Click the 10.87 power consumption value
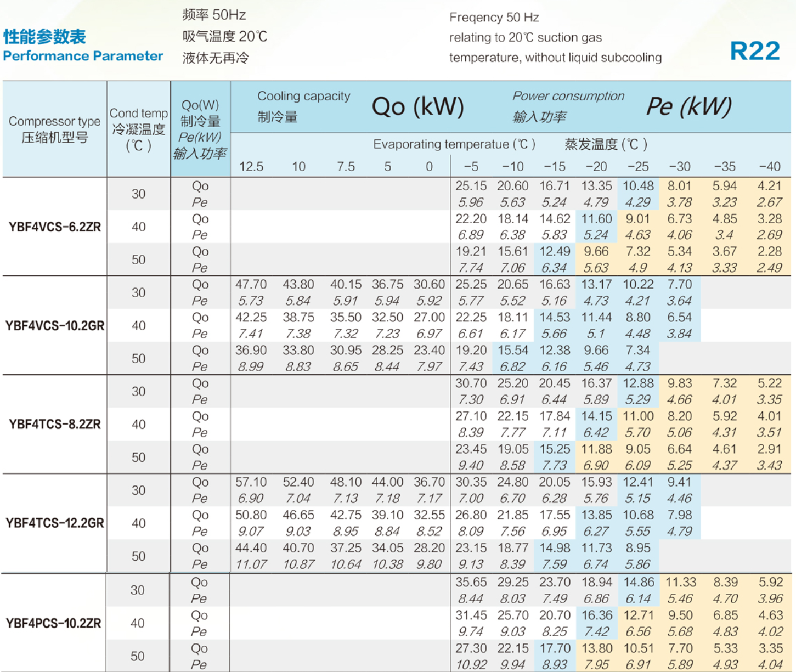This screenshot has width=796, height=672. point(298,564)
